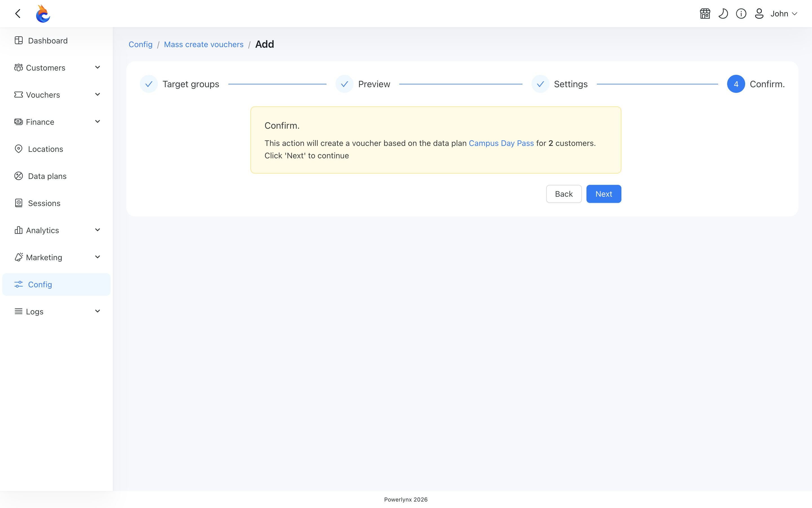Click the Config sliders icon
The image size is (812, 508).
pyautogui.click(x=19, y=284)
